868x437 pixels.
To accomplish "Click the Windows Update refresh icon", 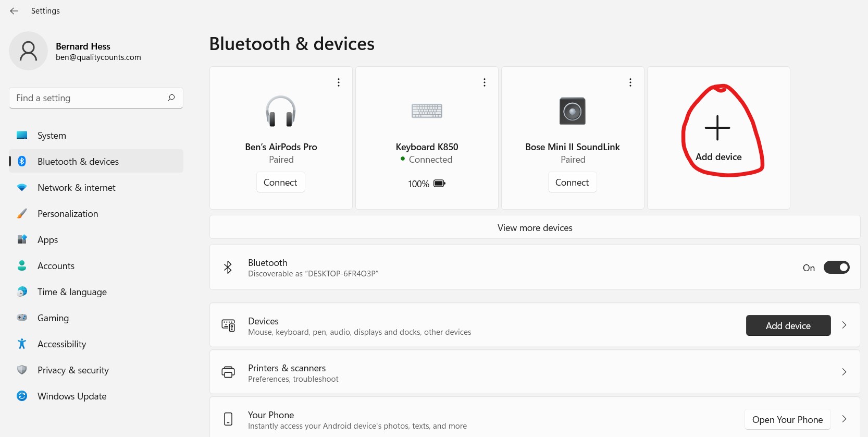I will tap(22, 396).
